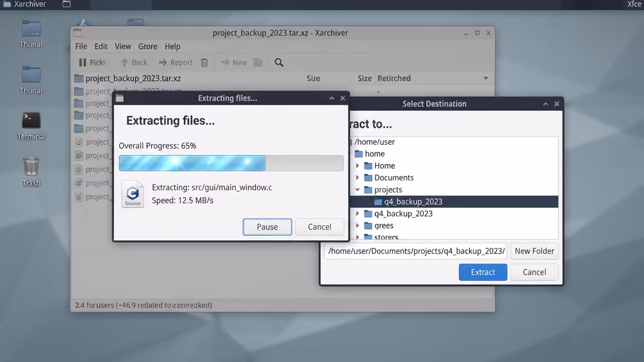
Task: Open the File menu in Xarchiver
Action: (81, 46)
